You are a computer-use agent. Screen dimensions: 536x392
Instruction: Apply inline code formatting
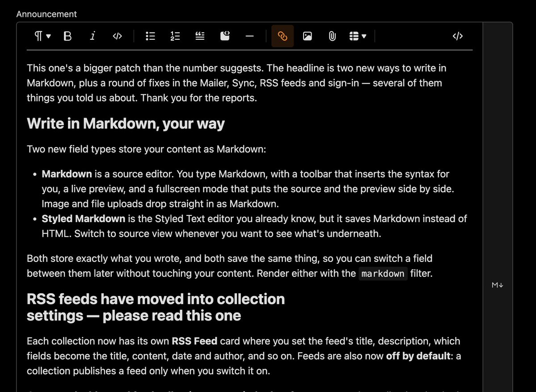[117, 36]
